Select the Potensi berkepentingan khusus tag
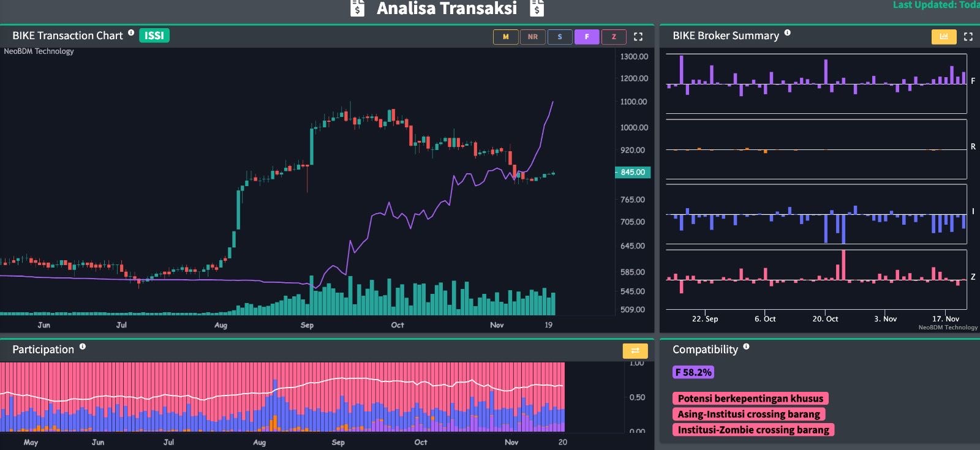The height and width of the screenshot is (450, 980). (x=750, y=399)
